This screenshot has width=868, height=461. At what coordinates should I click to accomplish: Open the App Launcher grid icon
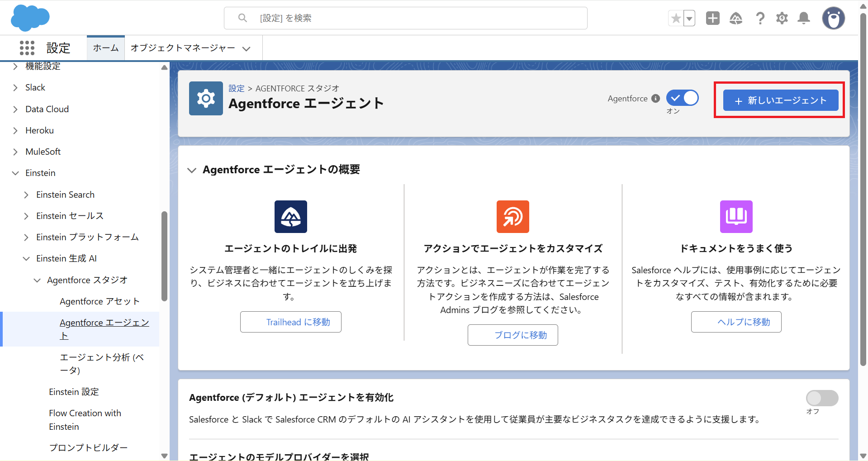(x=27, y=48)
